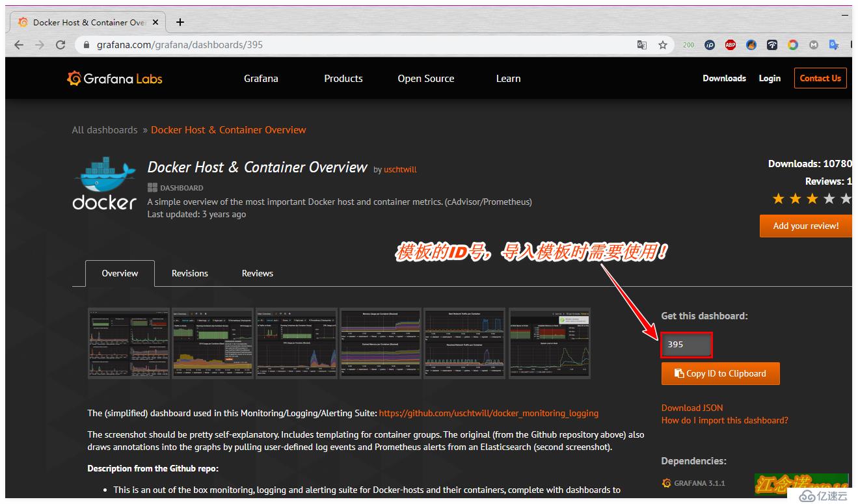This screenshot has width=858, height=504.
Task: Click the Downloads link in header
Action: point(724,78)
